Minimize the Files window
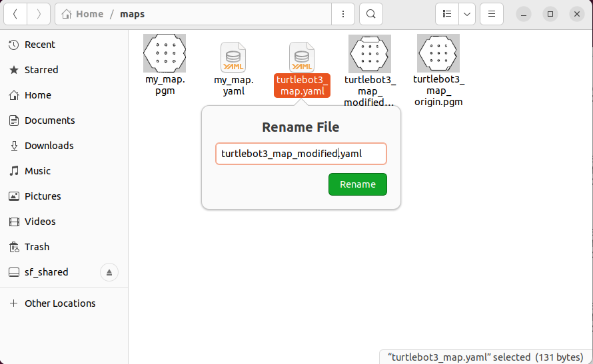This screenshot has height=364, width=593. pos(524,15)
